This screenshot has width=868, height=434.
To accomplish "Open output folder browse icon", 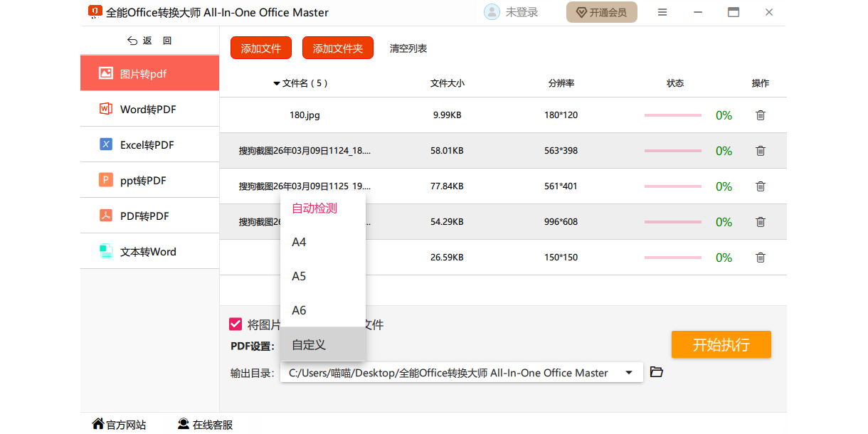I will click(657, 372).
